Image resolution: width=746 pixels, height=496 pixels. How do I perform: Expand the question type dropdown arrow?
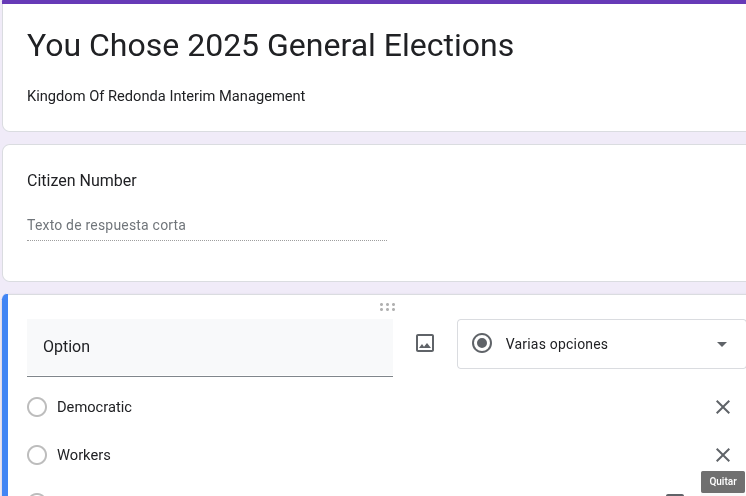click(x=722, y=344)
